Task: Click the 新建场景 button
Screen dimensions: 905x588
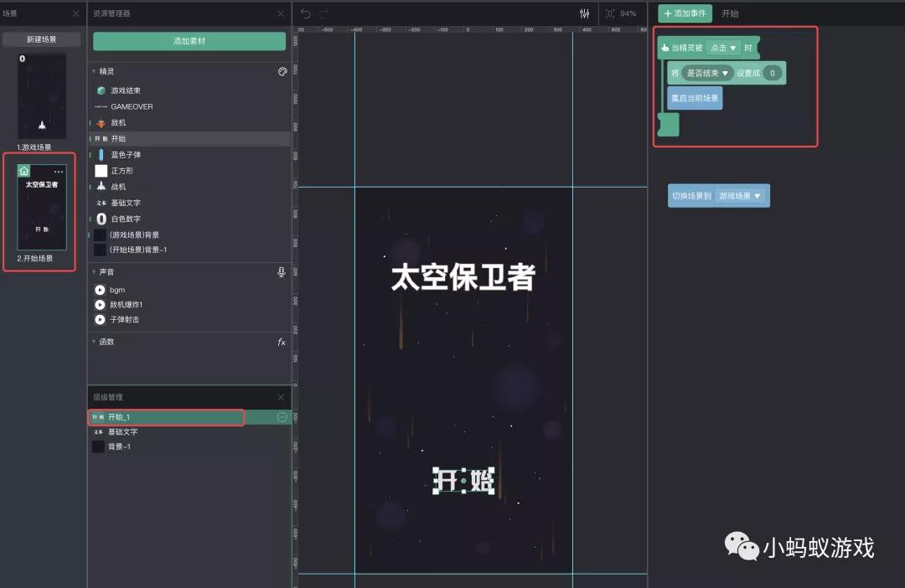Action: (x=39, y=39)
